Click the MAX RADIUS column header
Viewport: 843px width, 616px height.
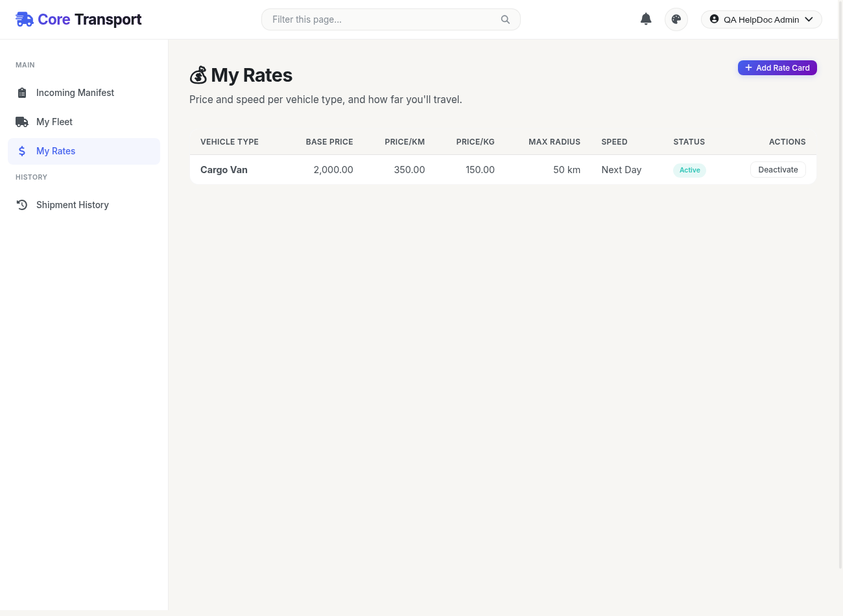(x=554, y=142)
